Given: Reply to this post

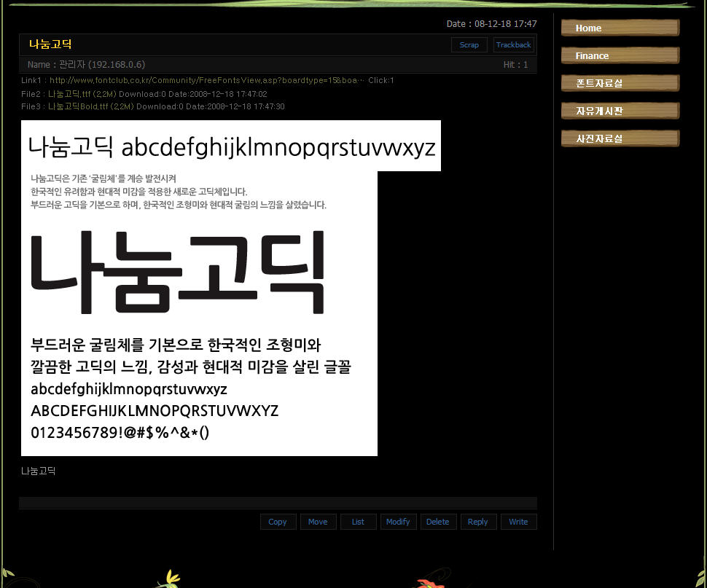Looking at the screenshot, I should pyautogui.click(x=478, y=522).
